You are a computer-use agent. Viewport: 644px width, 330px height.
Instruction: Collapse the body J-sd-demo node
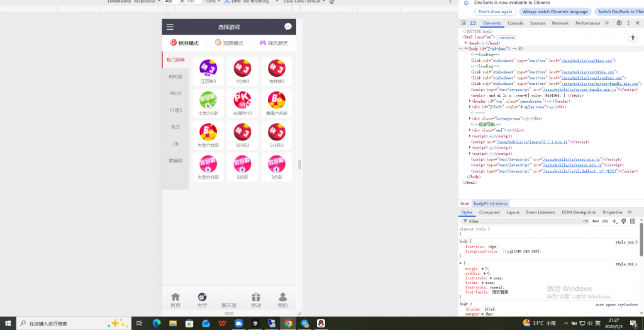point(466,48)
